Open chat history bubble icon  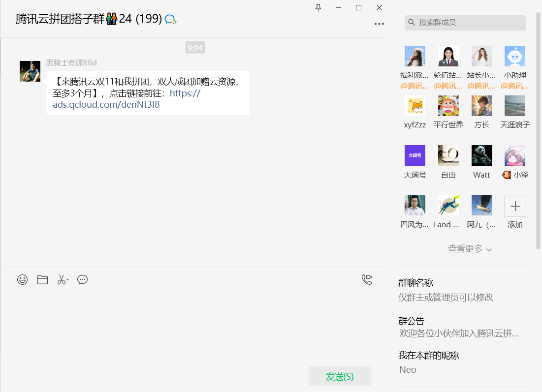tap(82, 279)
